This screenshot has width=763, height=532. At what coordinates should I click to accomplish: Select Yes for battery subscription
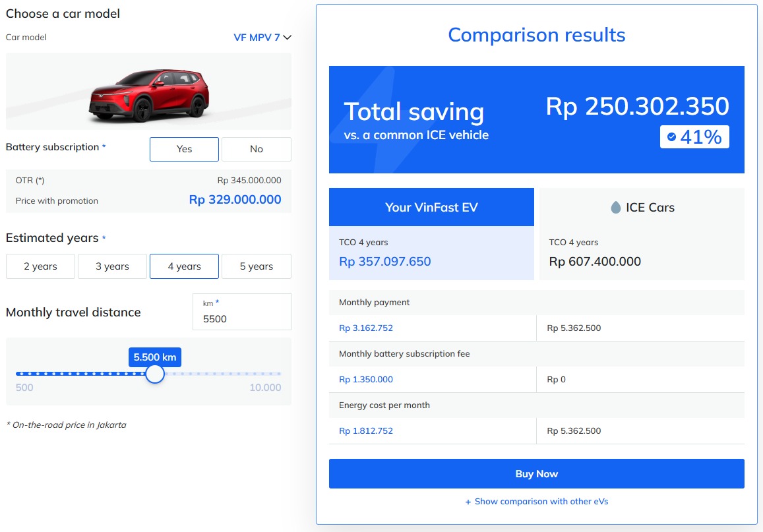(x=184, y=149)
